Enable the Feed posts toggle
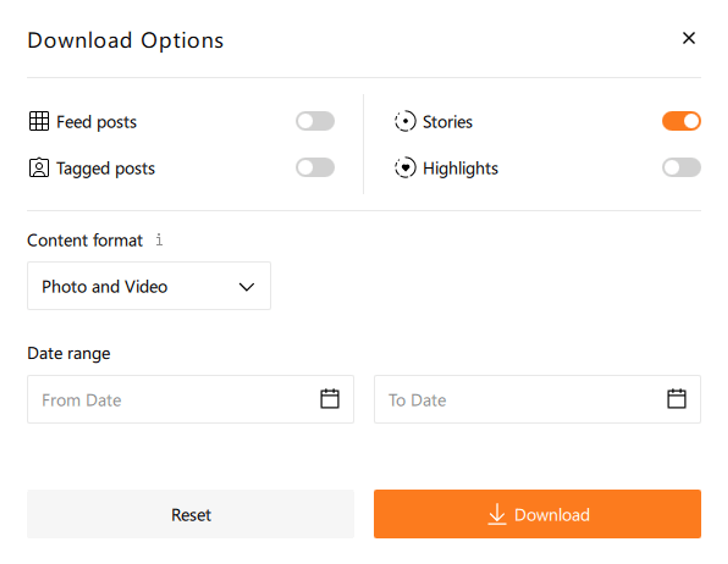The image size is (728, 564). [315, 121]
